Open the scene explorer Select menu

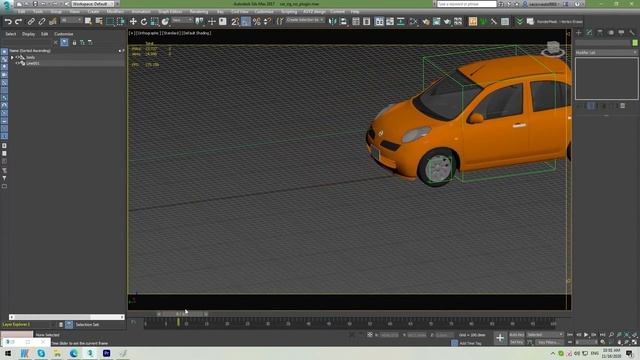11,34
